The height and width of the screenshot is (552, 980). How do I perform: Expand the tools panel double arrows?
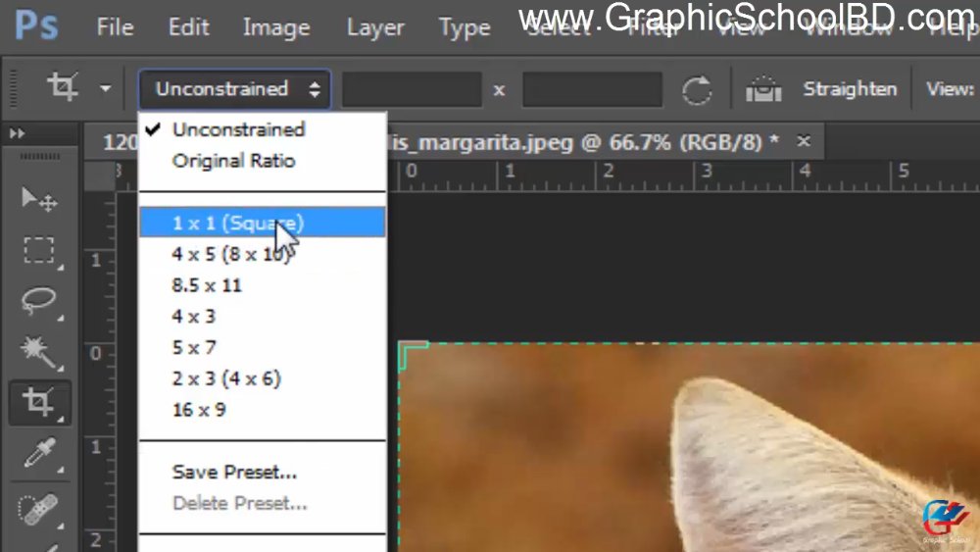click(18, 133)
